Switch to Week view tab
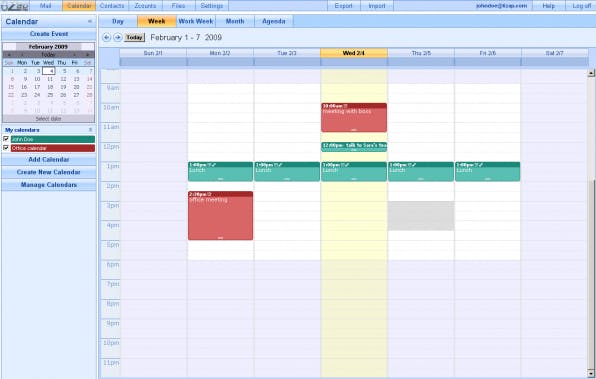Viewport: 596px width, 379px height. pyautogui.click(x=157, y=21)
